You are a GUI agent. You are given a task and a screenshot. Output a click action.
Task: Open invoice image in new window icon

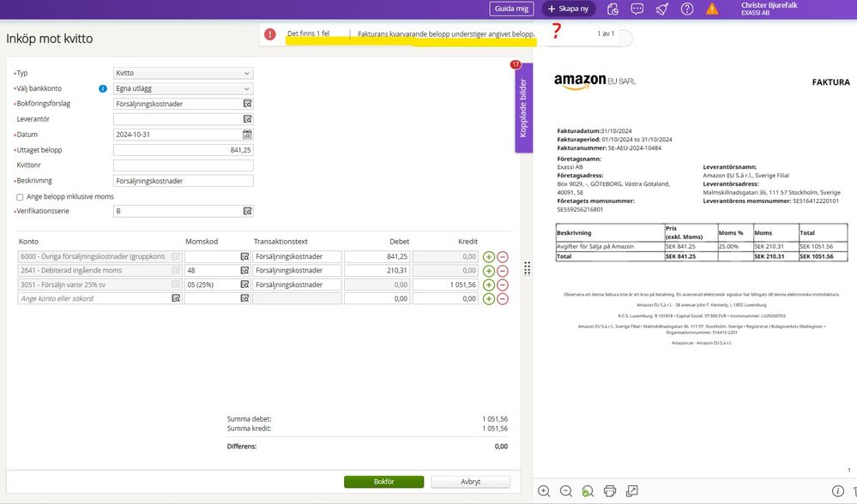(632, 491)
